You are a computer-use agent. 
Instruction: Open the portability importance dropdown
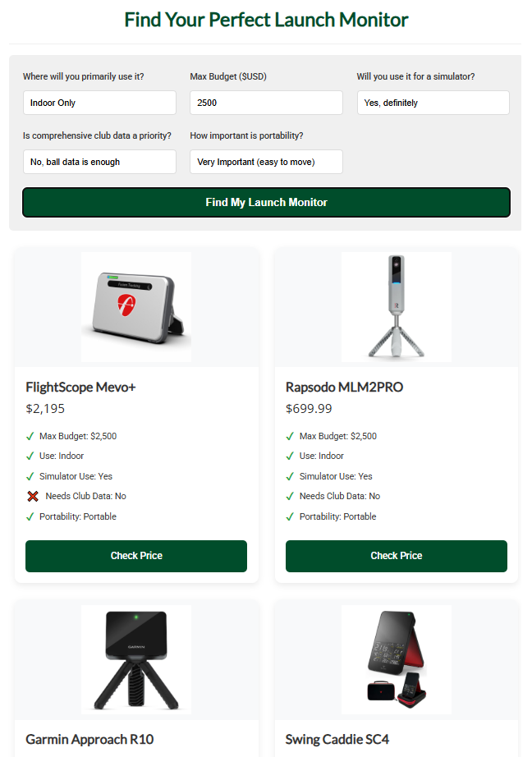[266, 162]
